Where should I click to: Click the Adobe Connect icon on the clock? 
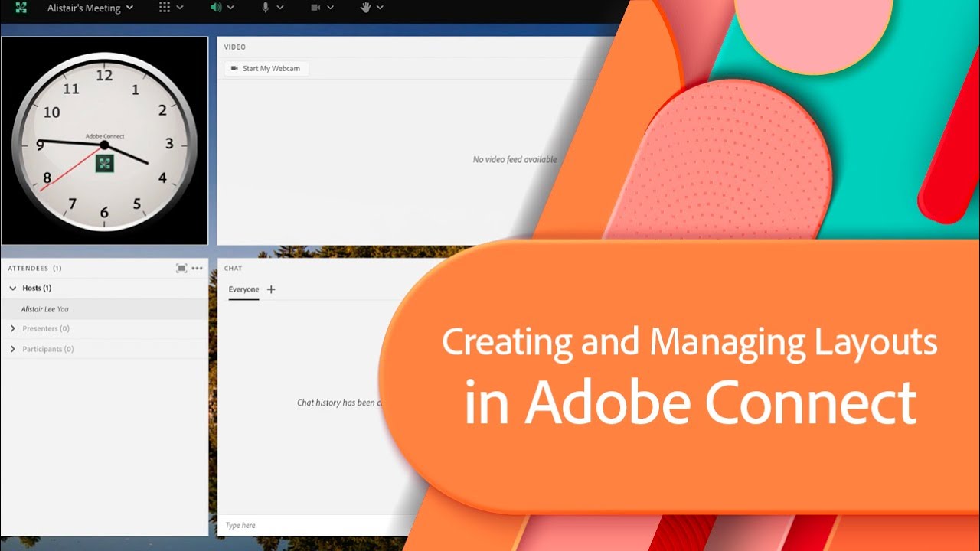[105, 163]
